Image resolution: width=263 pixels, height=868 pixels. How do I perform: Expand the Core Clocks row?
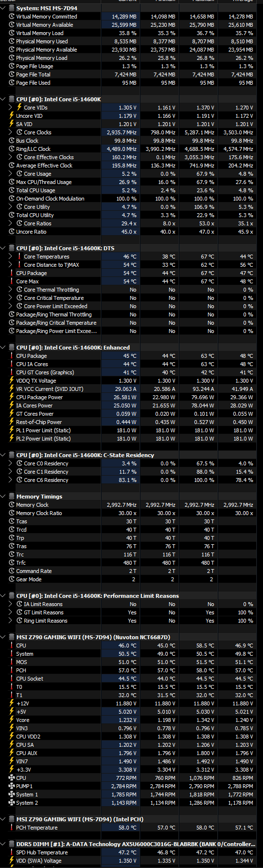pyautogui.click(x=11, y=132)
